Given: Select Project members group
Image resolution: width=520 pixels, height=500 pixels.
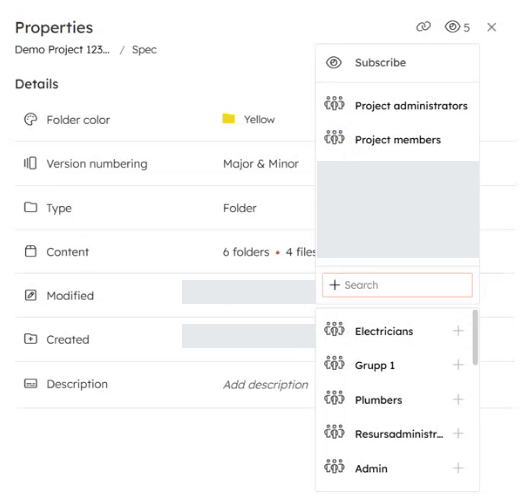Looking at the screenshot, I should tap(397, 140).
